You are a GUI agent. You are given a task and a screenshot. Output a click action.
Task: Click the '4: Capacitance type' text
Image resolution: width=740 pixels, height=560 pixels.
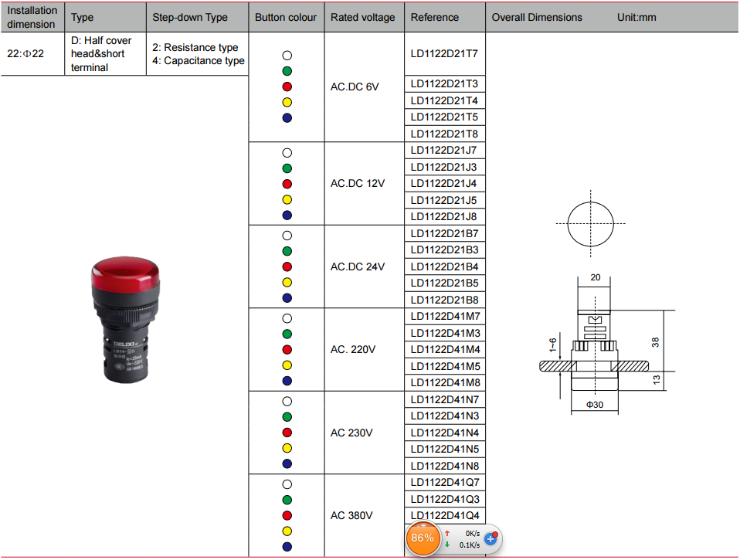click(199, 61)
